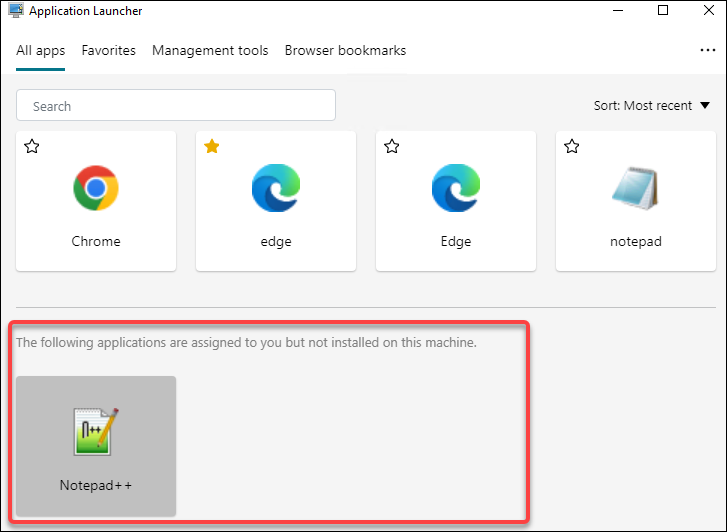Toggle favorite star on notepad tile
This screenshot has width=727, height=532.
click(572, 147)
